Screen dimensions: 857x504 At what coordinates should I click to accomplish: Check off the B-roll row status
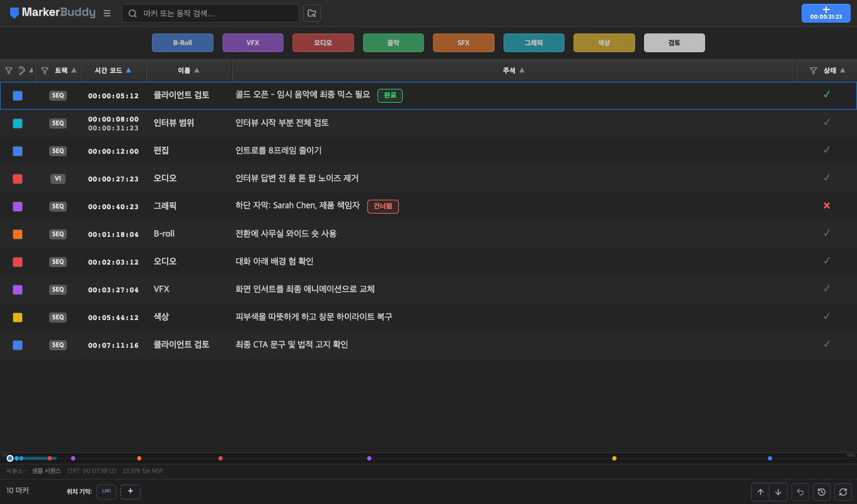tap(827, 233)
